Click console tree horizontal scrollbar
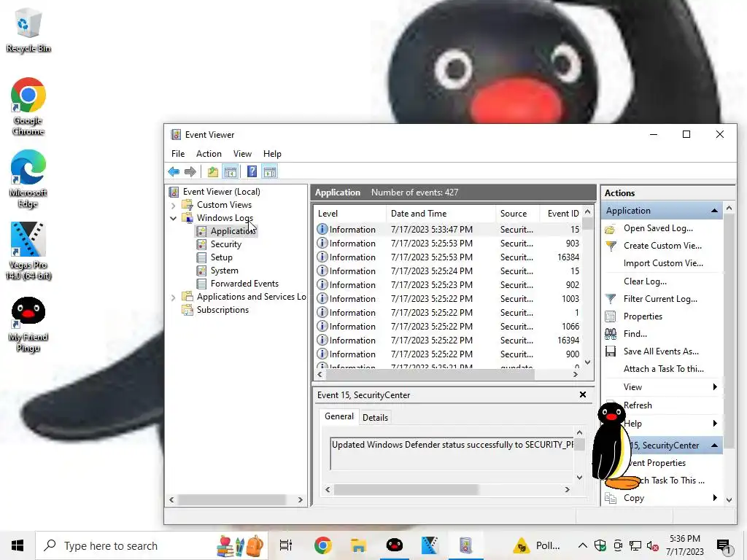747x560 pixels. (231, 500)
